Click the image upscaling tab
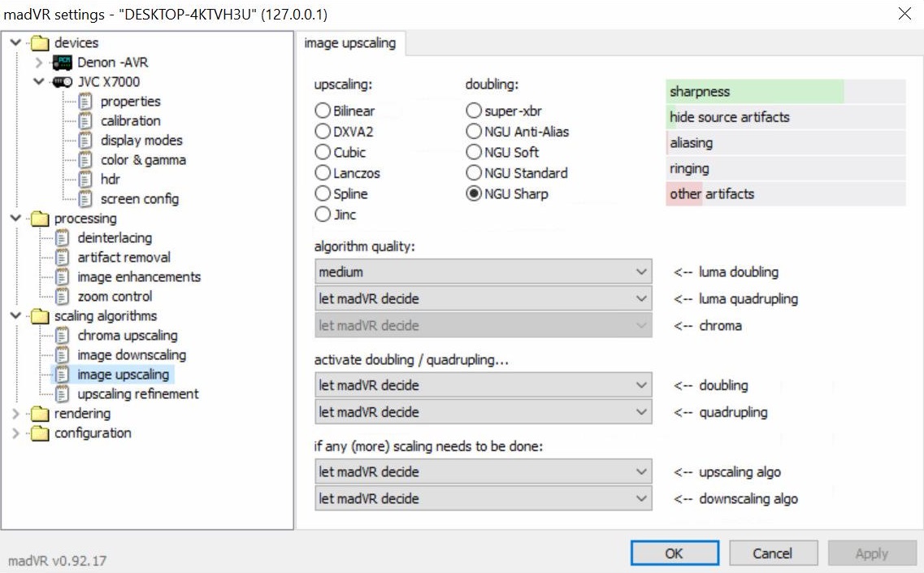Image resolution: width=924 pixels, height=573 pixels. [350, 43]
